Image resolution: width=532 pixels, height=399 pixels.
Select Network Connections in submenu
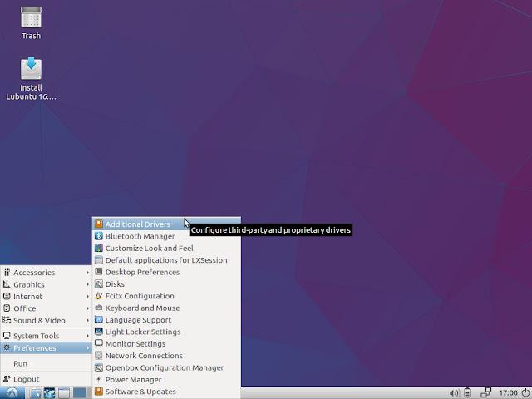tap(166, 356)
